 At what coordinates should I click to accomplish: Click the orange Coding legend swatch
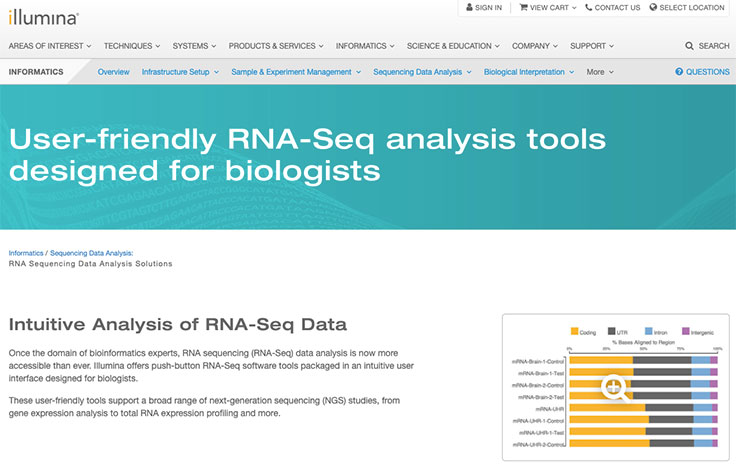pos(574,331)
